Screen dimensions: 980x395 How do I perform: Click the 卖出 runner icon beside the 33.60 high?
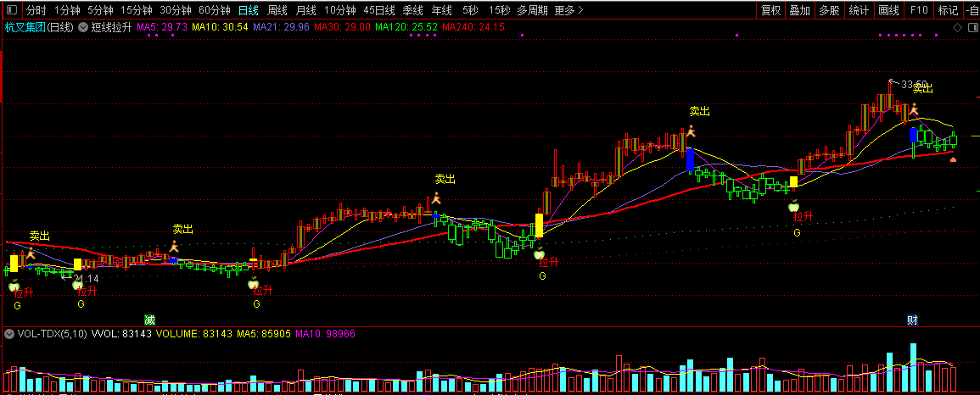[914, 110]
